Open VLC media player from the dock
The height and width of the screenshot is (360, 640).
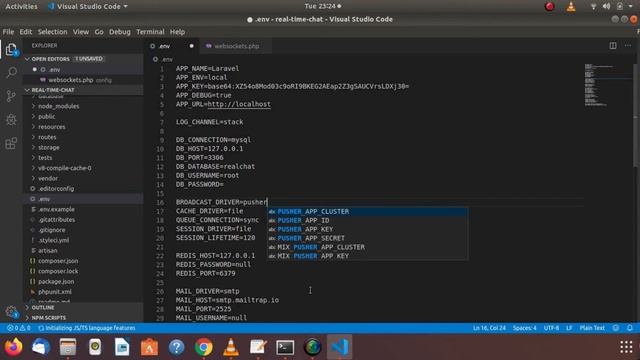point(231,347)
